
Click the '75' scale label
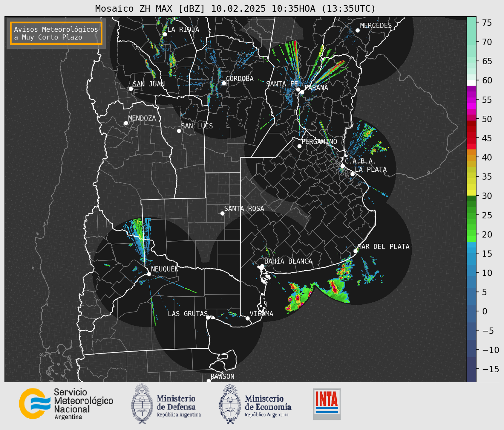point(486,23)
